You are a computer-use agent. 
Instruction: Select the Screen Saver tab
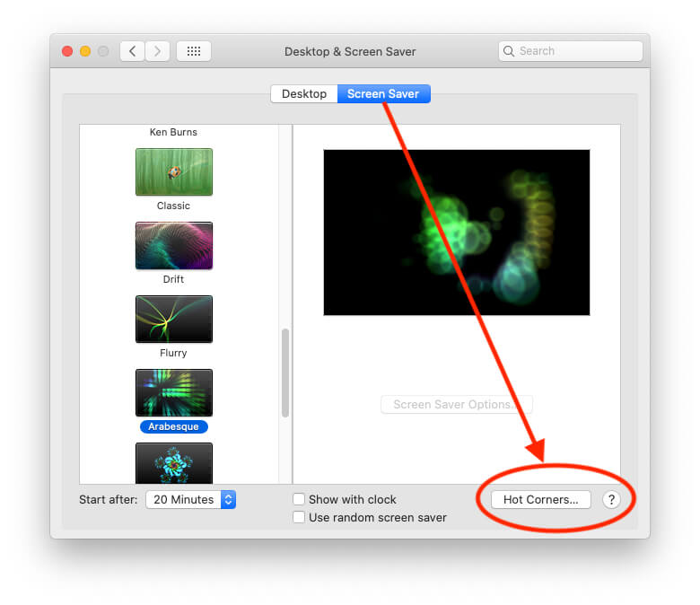pyautogui.click(x=383, y=93)
